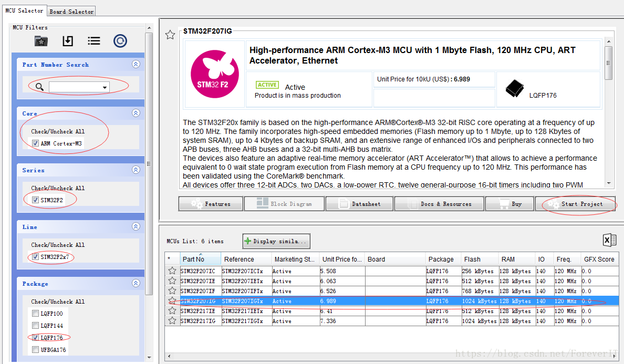Sort by GFX Score column header
Screen dimensions: 624x364
(x=599, y=259)
